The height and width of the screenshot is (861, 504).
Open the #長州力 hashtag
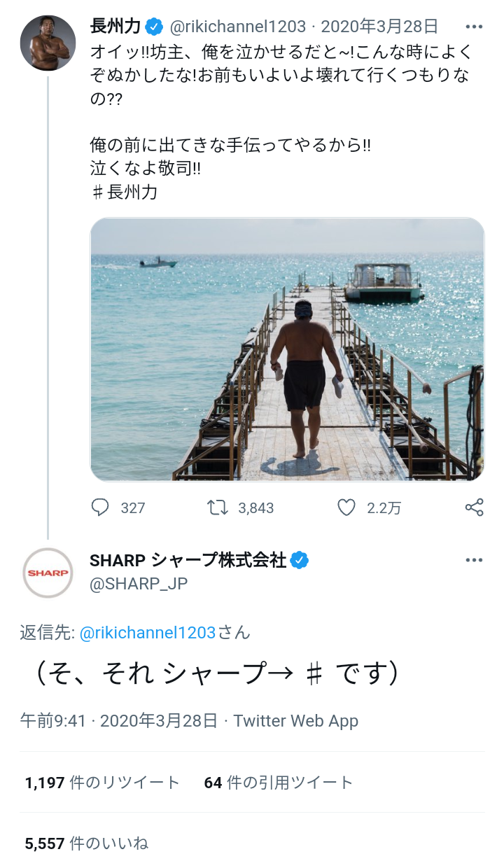pyautogui.click(x=125, y=192)
